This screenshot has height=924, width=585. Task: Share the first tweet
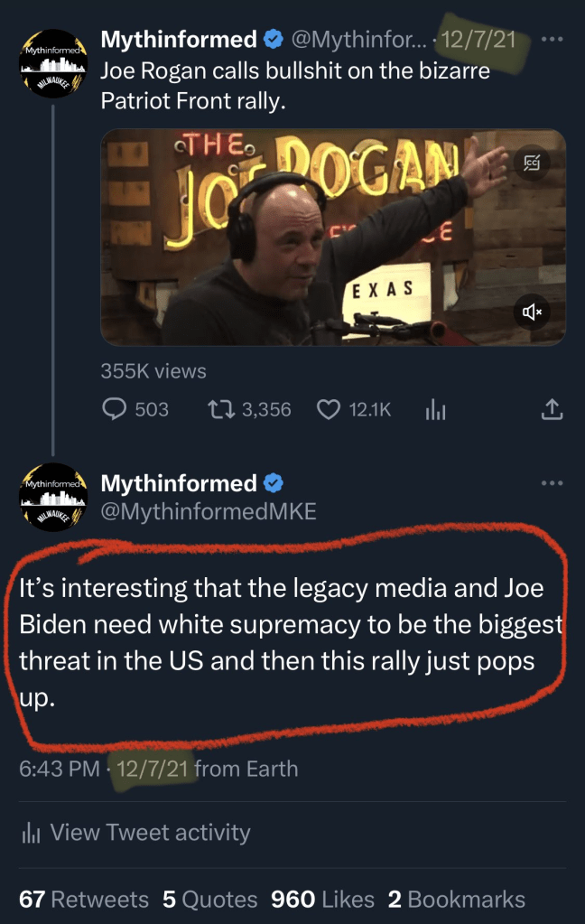click(x=552, y=410)
